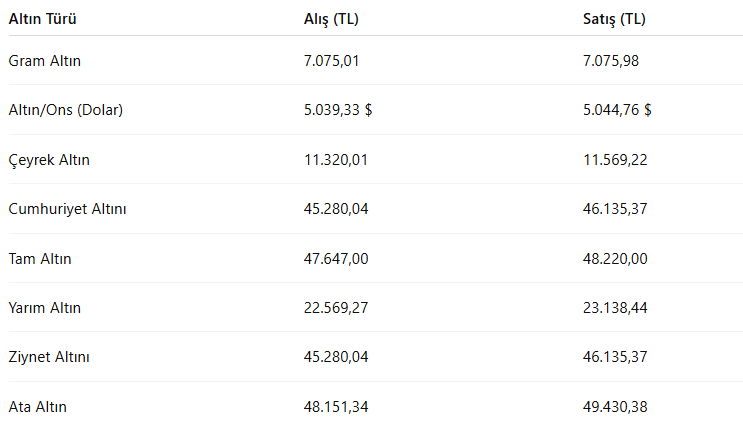
Task: Select the "Tam Altın" row label
Action: [x=40, y=259]
